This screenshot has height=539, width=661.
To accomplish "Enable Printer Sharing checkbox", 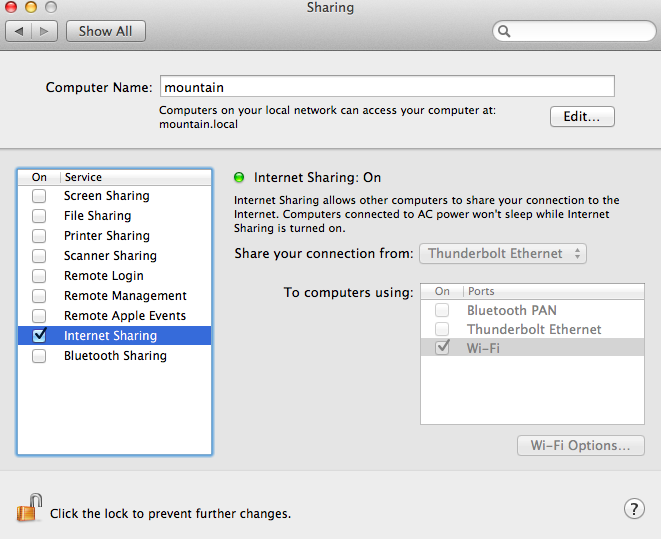I will [39, 236].
